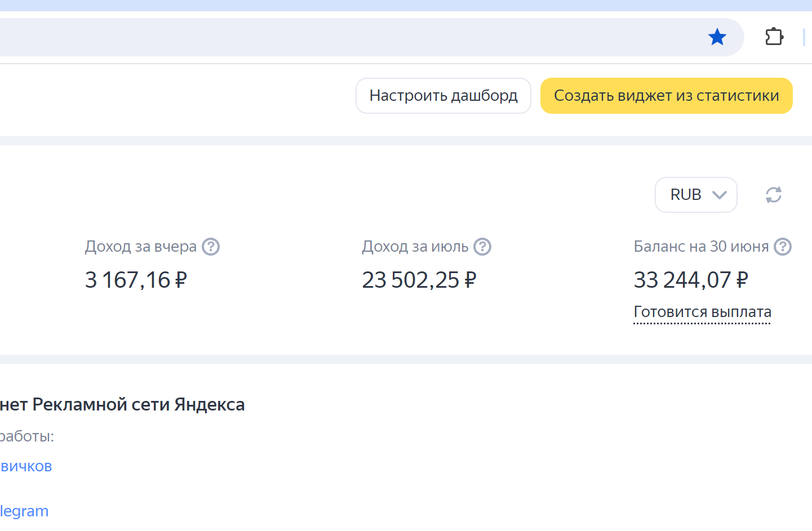This screenshot has height=531, width=812.
Task: Open the RUB currency dropdown
Action: pos(696,195)
